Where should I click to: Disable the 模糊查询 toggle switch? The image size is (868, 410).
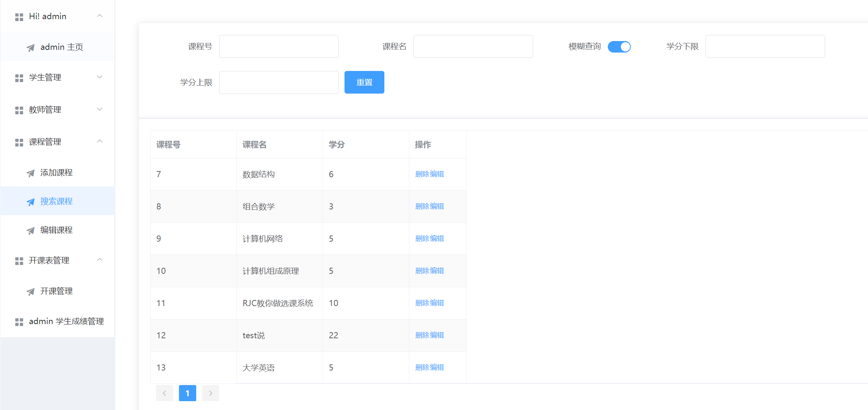click(619, 46)
